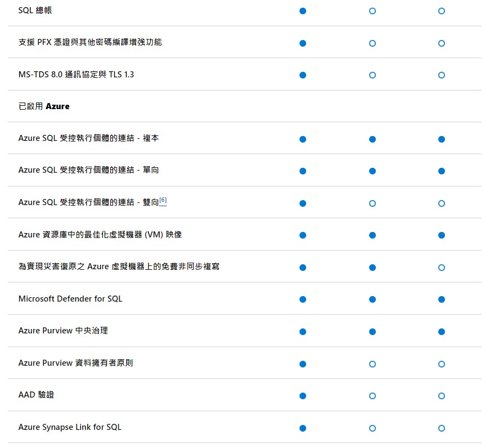Click the third-column filled dot for Azure SQL 受控執行個體的連結 - 複本
This screenshot has height=448, width=491.
tap(442, 139)
